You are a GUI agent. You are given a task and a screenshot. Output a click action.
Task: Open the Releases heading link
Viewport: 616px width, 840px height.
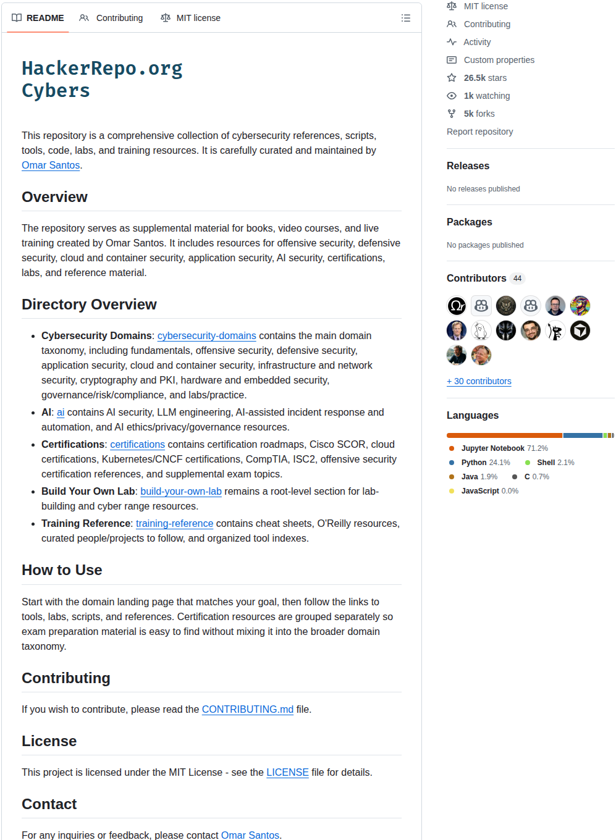468,166
